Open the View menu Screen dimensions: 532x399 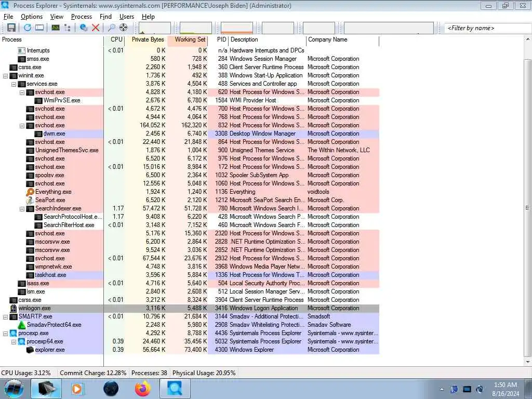point(57,17)
